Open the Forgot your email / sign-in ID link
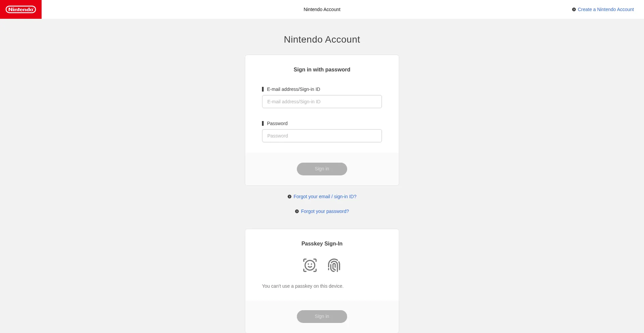This screenshot has height=333, width=644. (325, 197)
